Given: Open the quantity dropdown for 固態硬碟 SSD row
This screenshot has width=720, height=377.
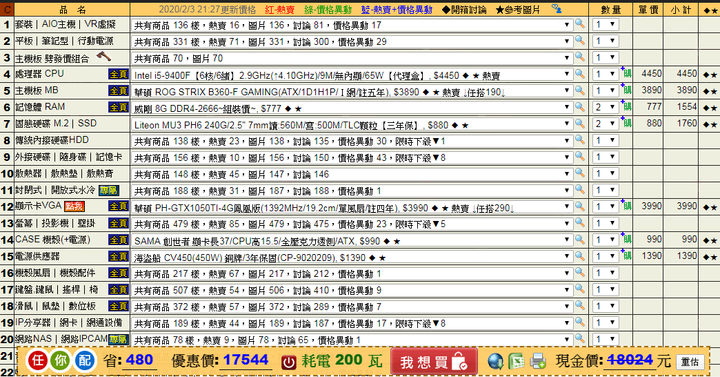Looking at the screenshot, I should 605,124.
